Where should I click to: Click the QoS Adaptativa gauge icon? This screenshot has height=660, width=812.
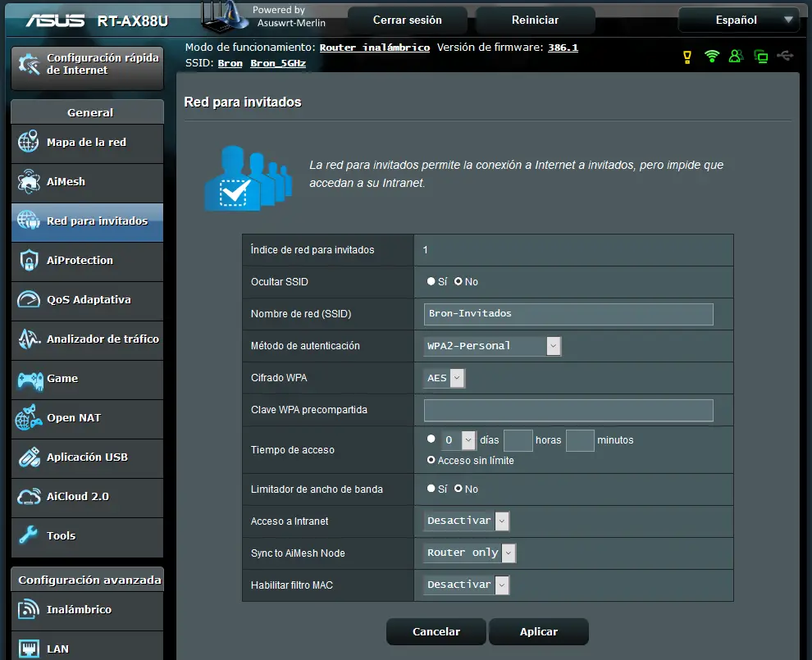[29, 299]
